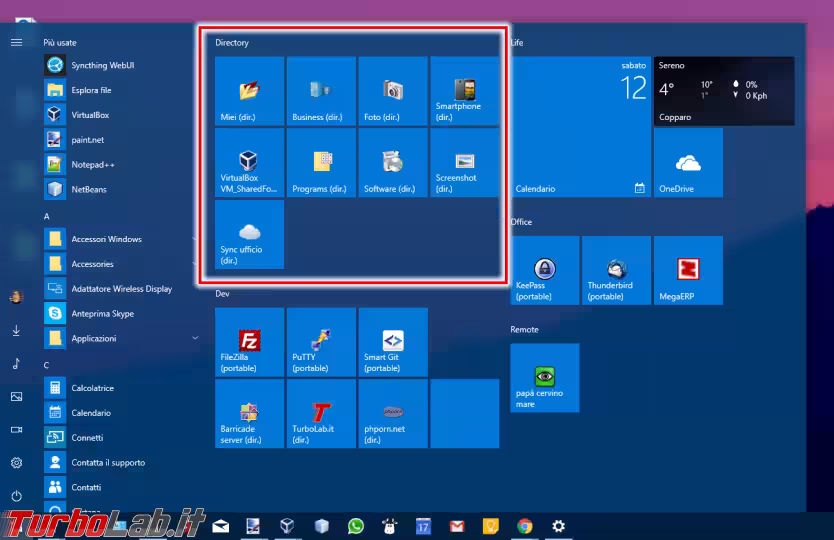This screenshot has height=540, width=834.
Task: Open the Sync ufficio (dir.) tile
Action: [249, 235]
